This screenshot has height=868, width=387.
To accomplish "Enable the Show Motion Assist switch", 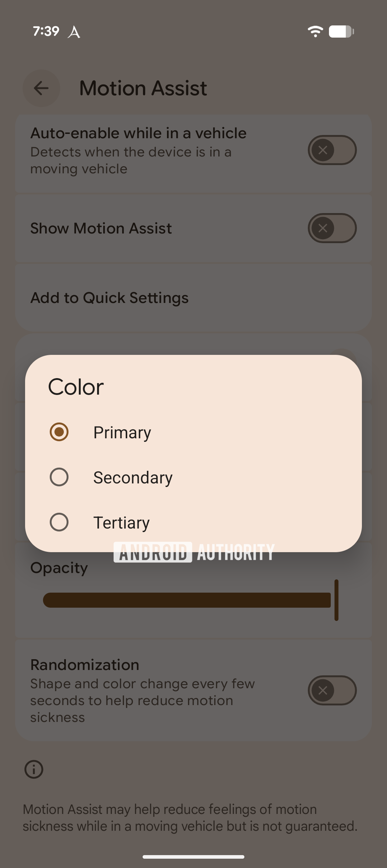I will [x=332, y=228].
